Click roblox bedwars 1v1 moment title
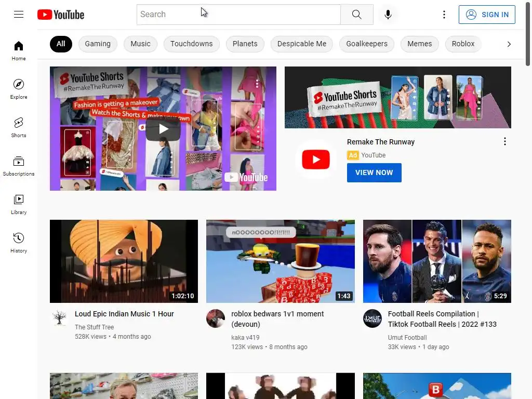Viewport: 532px width, 399px height. (x=277, y=319)
